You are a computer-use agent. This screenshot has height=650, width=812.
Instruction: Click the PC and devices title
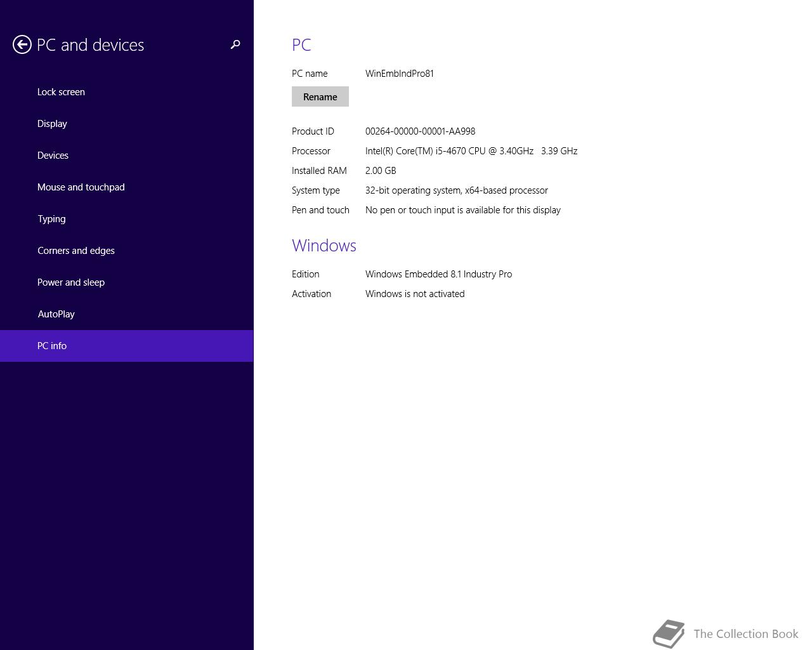click(90, 45)
